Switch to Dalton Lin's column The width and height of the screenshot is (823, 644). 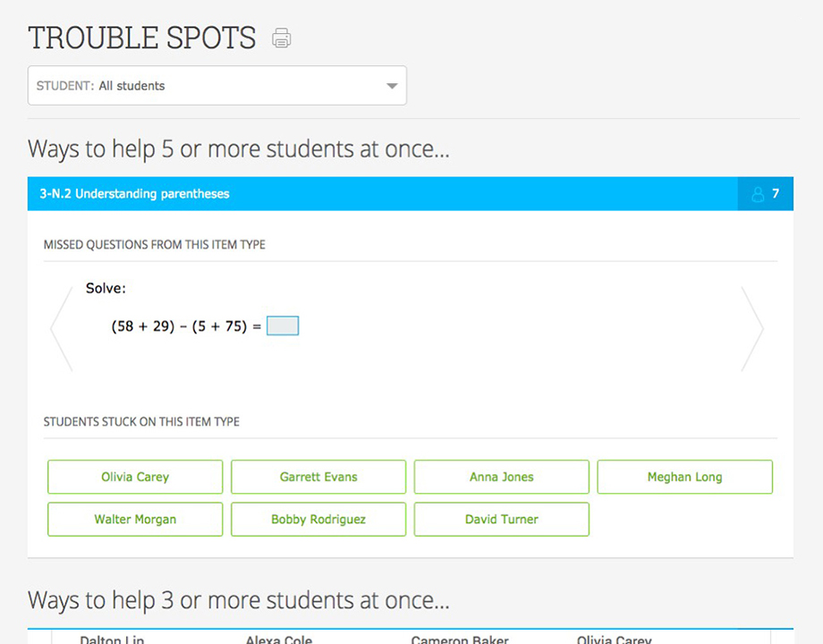point(111,638)
